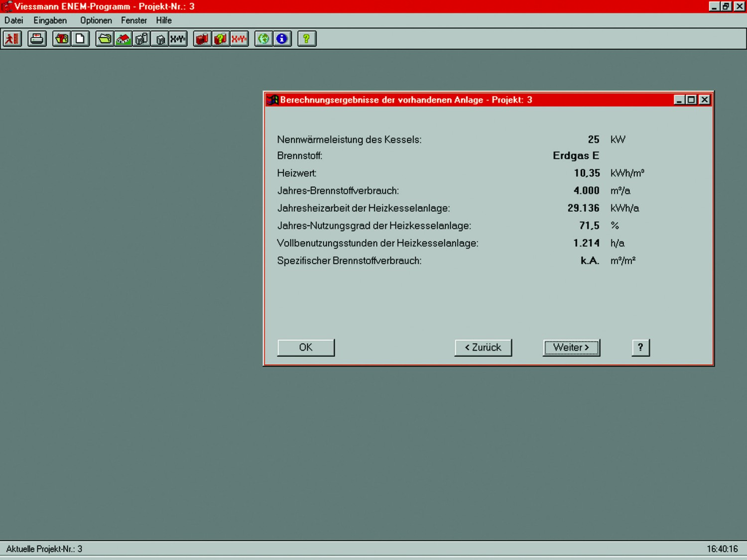Continue with the Weiter button
Image resolution: width=747 pixels, height=560 pixels.
[x=571, y=347]
